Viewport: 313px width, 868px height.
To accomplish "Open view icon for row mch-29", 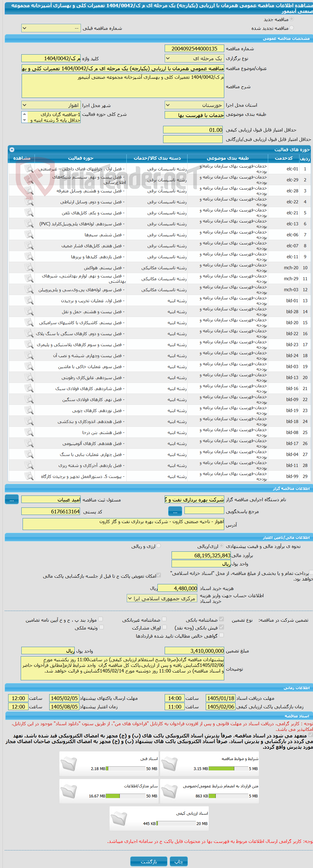I will pos(29,279).
